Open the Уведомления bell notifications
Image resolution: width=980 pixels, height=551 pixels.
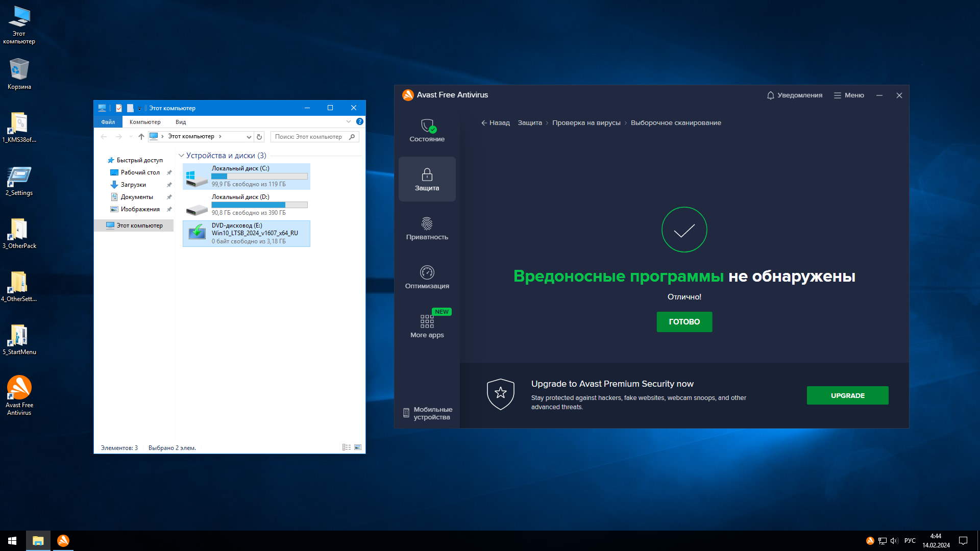(x=794, y=95)
